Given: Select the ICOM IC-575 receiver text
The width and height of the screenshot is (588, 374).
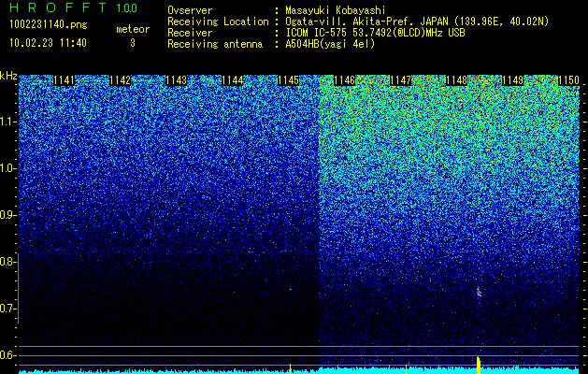Looking at the screenshot, I should pyautogui.click(x=375, y=33).
